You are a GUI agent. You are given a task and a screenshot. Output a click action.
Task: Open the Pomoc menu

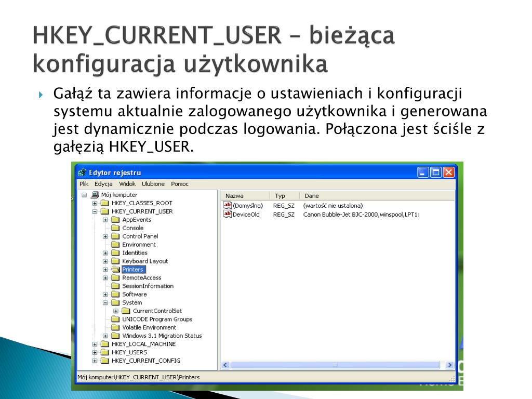pos(179,184)
